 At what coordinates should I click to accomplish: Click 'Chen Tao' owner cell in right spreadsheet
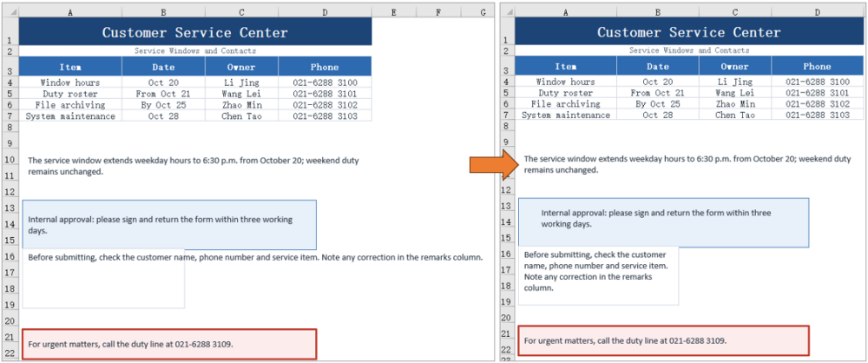coord(735,115)
